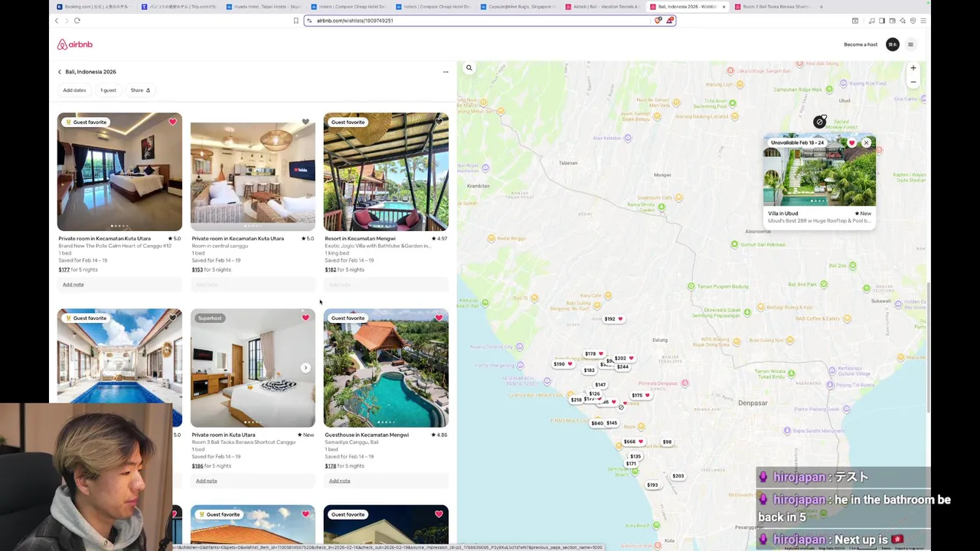Select the $218 map price marker
This screenshot has height=551, width=980.
[575, 400]
